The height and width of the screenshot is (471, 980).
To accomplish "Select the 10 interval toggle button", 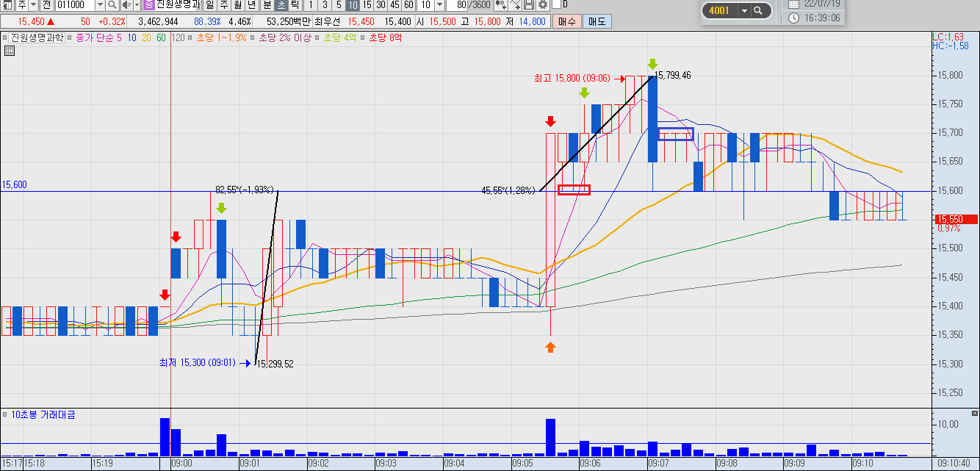I will click(x=353, y=5).
